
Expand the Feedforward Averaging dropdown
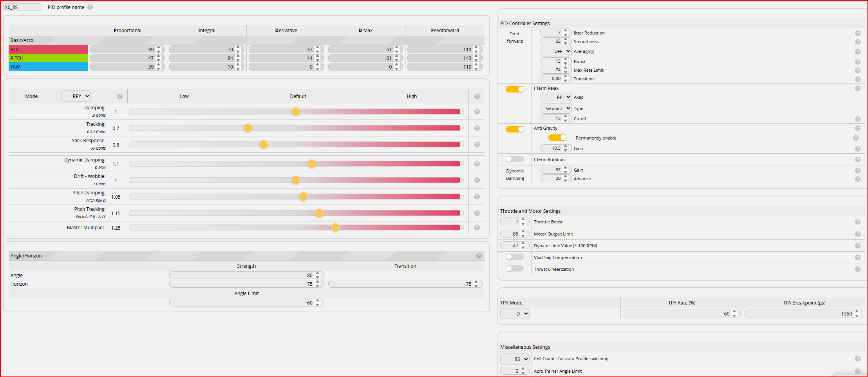(x=556, y=51)
